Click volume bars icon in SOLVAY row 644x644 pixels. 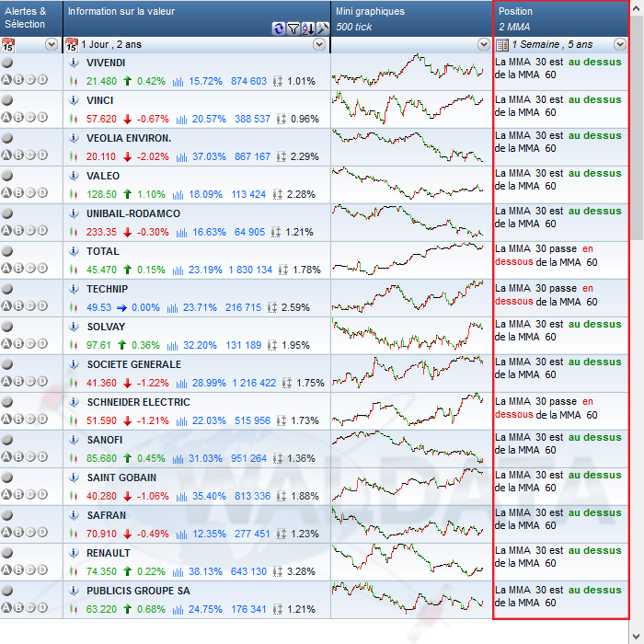click(173, 346)
